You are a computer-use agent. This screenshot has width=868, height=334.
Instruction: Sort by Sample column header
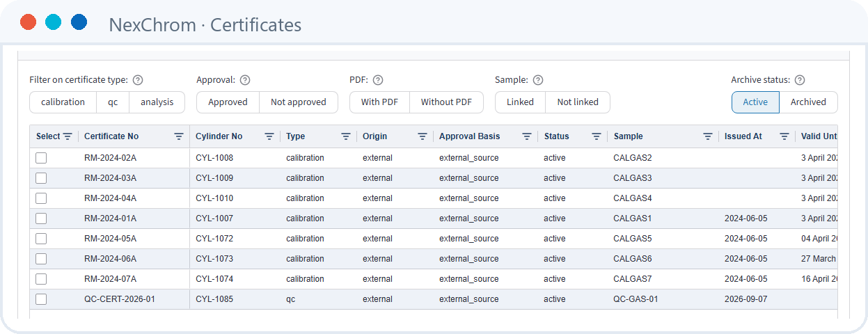(x=628, y=136)
